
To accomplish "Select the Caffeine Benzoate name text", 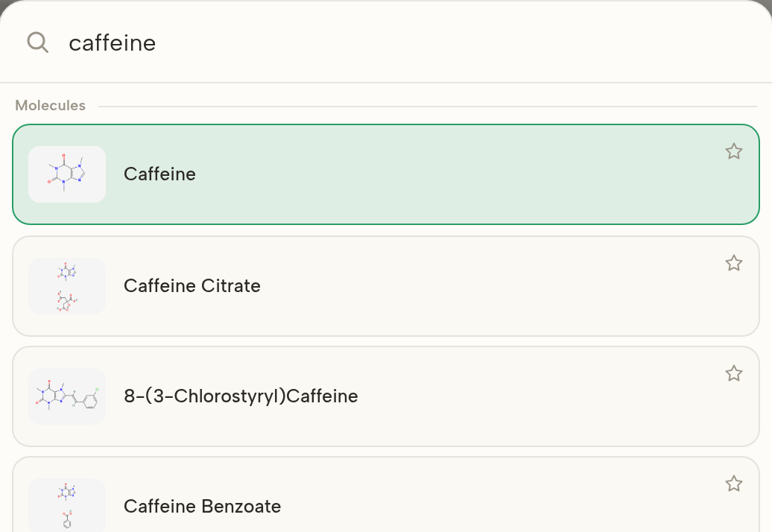I will pyautogui.click(x=203, y=507).
